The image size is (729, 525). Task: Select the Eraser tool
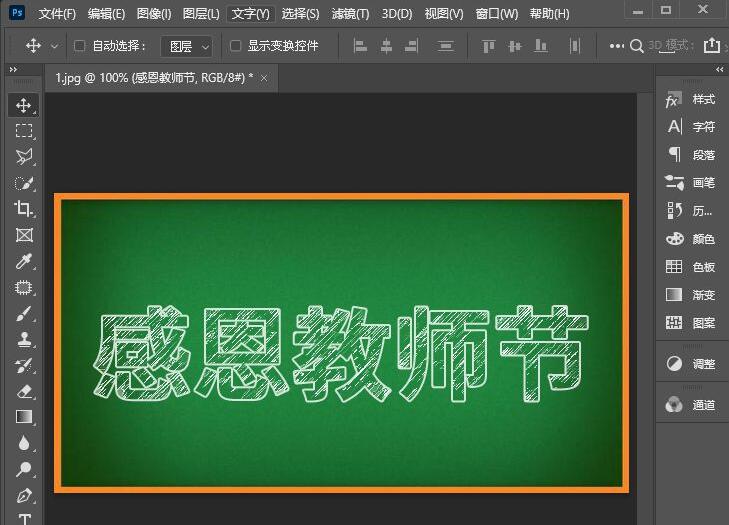24,392
